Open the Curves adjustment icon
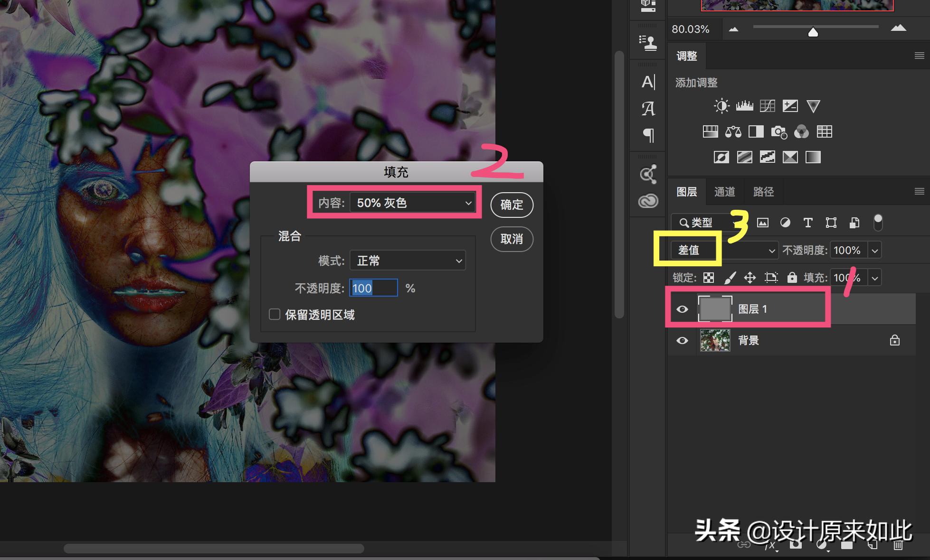Screen dimensions: 930x560 [x=767, y=105]
